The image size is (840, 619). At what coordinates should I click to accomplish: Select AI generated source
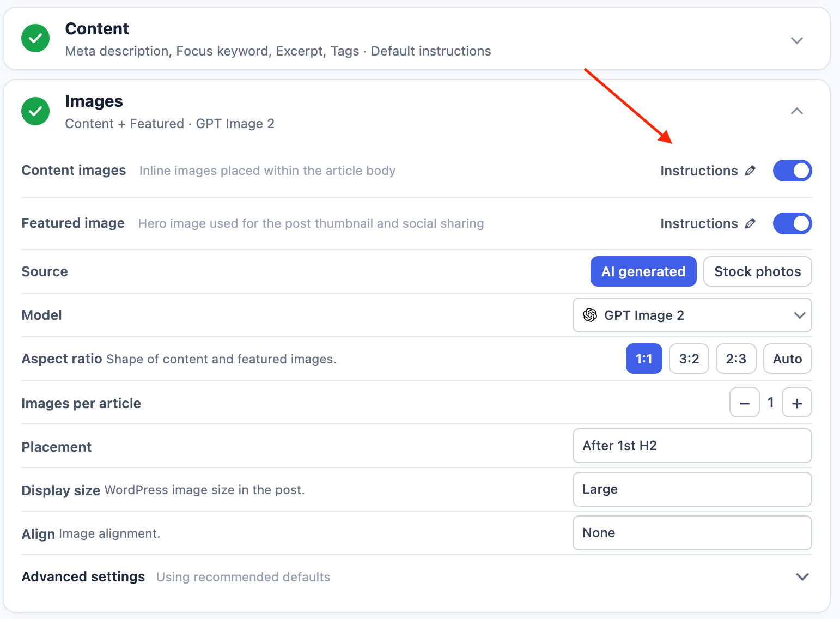[x=643, y=271]
